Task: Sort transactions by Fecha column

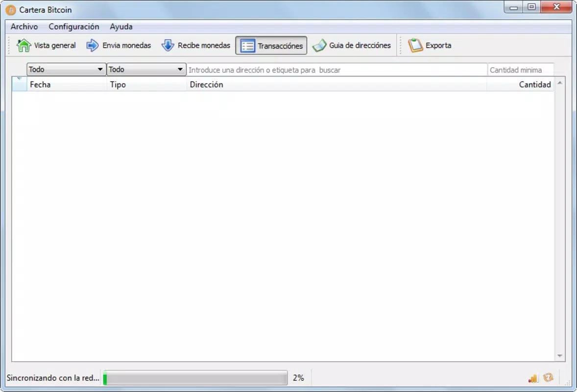Action: [67, 84]
